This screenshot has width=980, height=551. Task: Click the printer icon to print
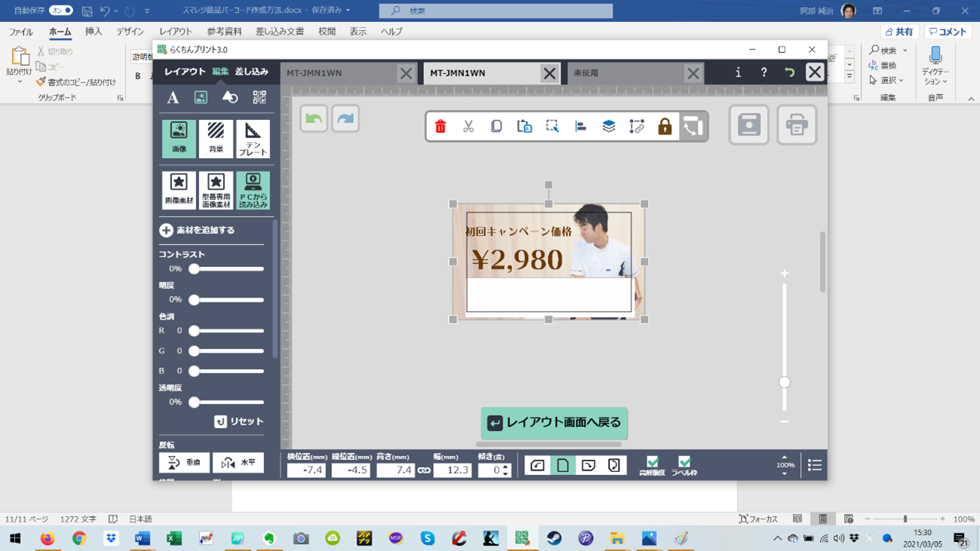pyautogui.click(x=797, y=125)
